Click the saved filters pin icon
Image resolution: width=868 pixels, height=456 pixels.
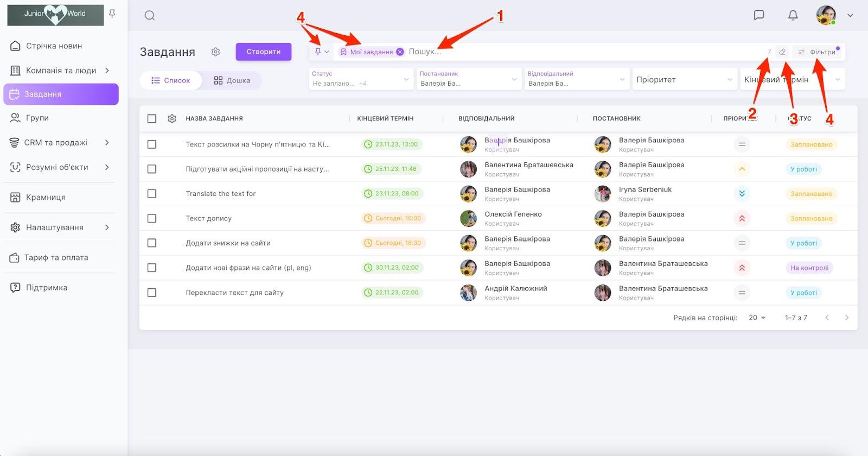tap(318, 52)
